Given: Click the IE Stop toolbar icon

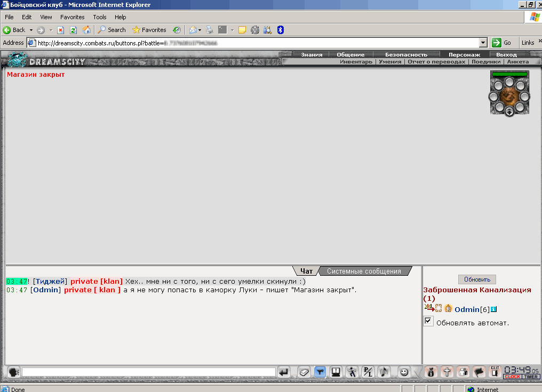Looking at the screenshot, I should click(60, 30).
